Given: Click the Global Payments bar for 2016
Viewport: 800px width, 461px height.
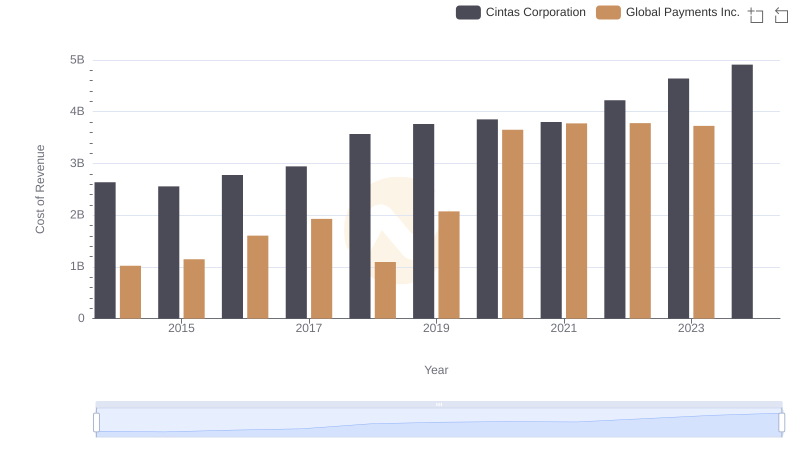Looking at the screenshot, I should coord(258,277).
